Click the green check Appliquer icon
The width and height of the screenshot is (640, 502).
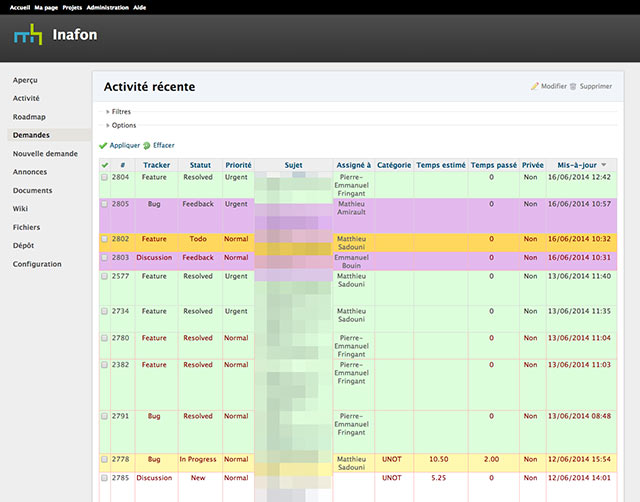(103, 145)
